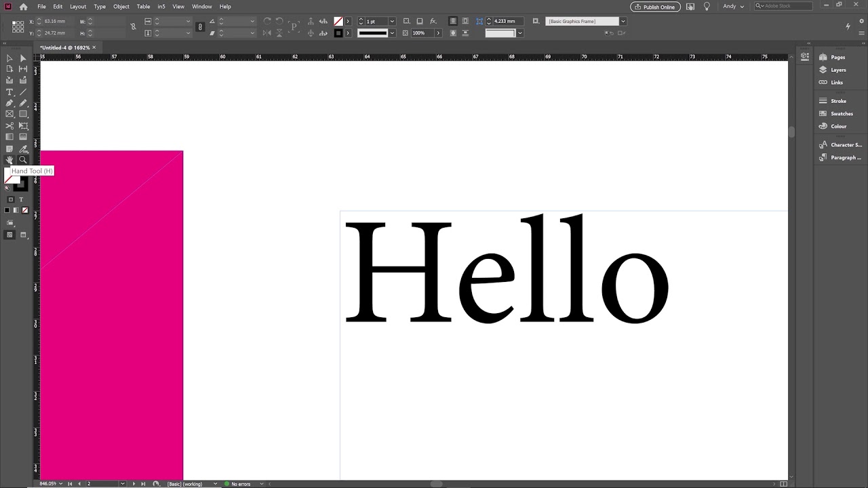Click the reference point locator grid
868x488 pixels.
pos(18,26)
